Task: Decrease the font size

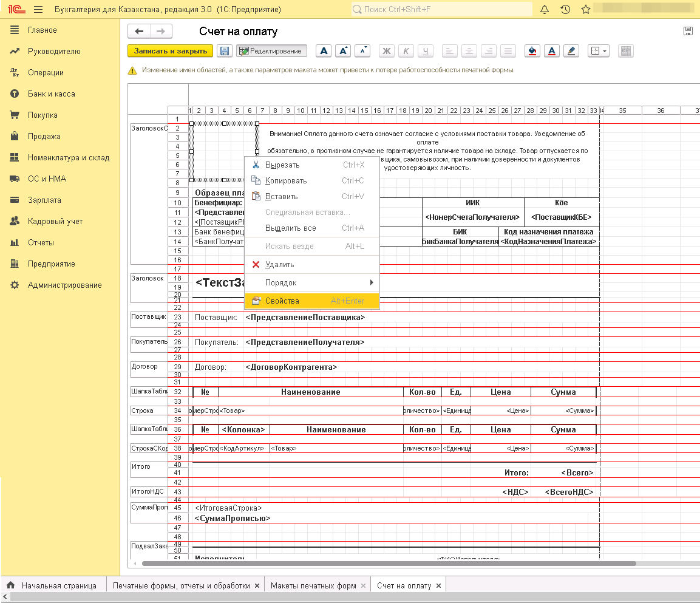Action: pyautogui.click(x=362, y=51)
